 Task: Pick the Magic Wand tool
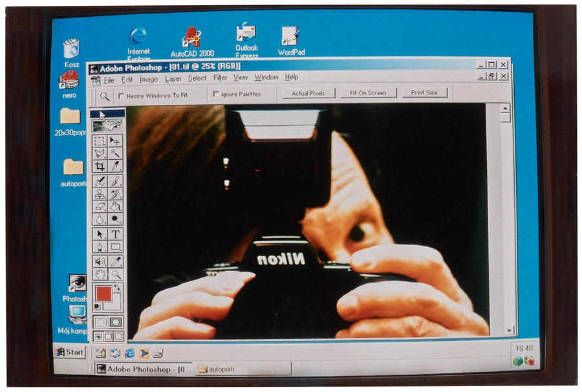[x=115, y=153]
